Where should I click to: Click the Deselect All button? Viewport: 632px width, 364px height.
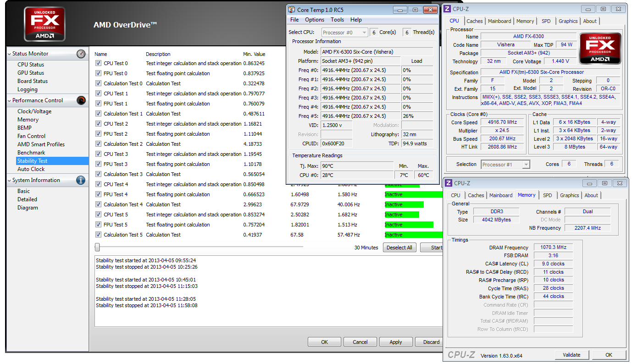(x=399, y=248)
